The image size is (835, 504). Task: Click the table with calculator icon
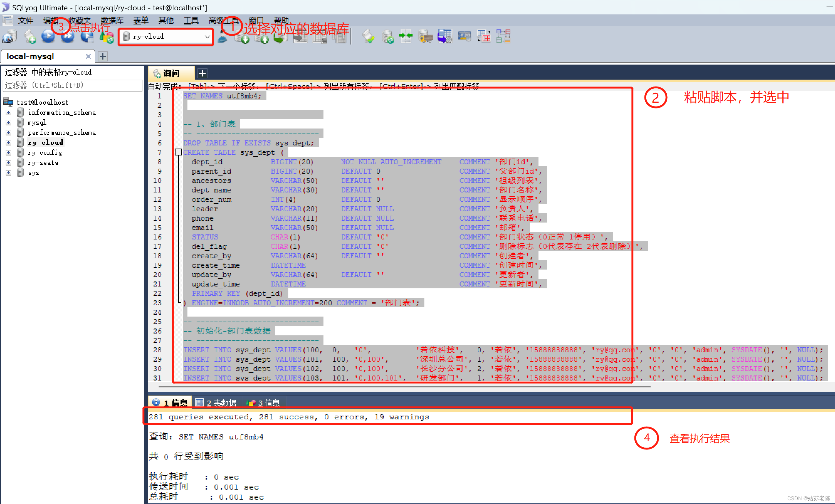tap(320, 36)
